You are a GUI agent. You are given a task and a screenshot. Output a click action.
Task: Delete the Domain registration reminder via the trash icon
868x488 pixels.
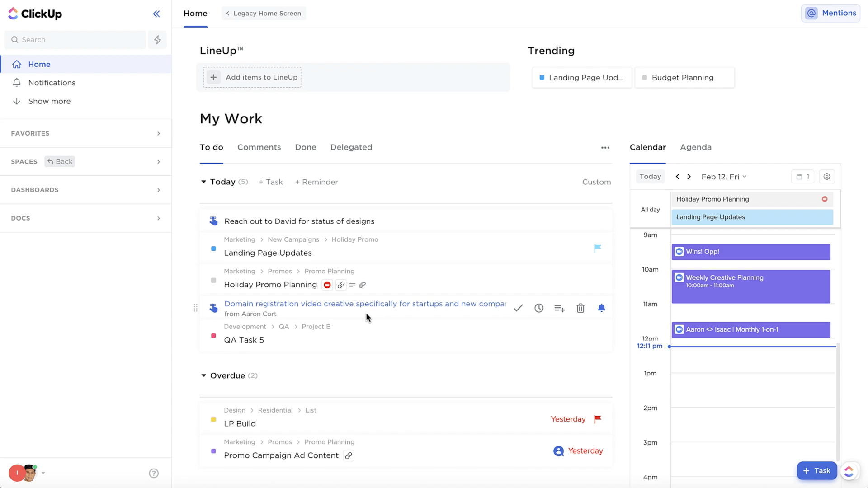coord(580,308)
